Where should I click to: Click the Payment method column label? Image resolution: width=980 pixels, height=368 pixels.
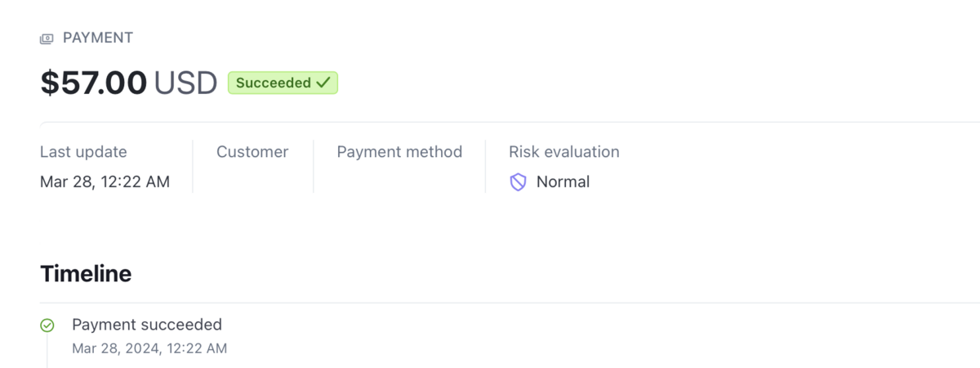tap(399, 151)
